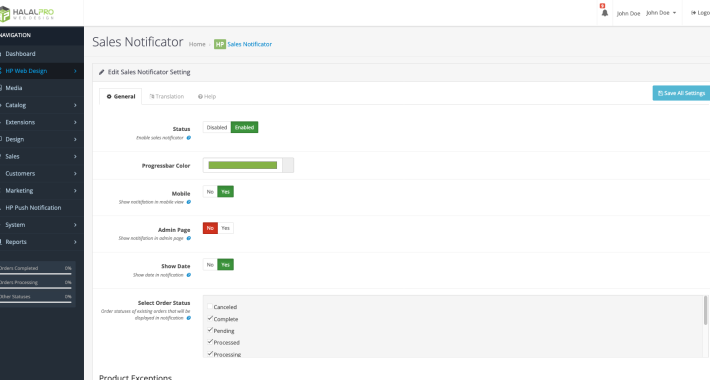Click the Admin Page help tooltip icon

[x=189, y=238]
